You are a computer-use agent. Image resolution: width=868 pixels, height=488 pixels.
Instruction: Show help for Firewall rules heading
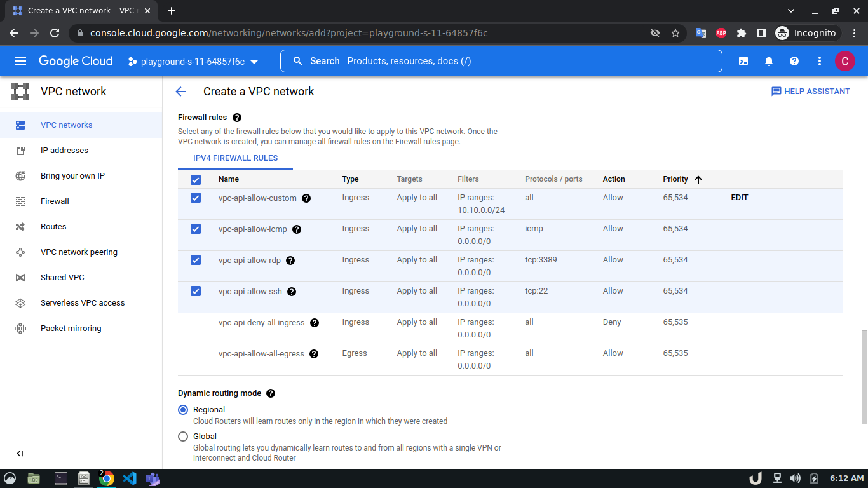(237, 118)
